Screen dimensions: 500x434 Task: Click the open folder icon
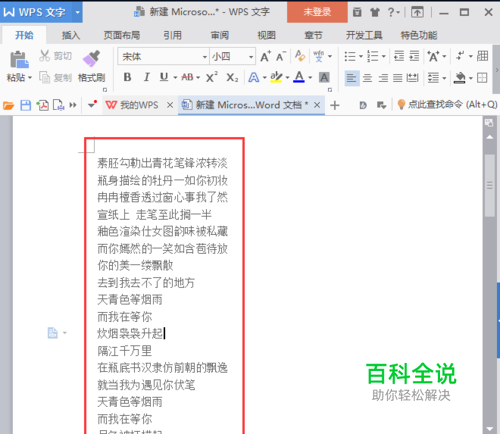coord(8,106)
